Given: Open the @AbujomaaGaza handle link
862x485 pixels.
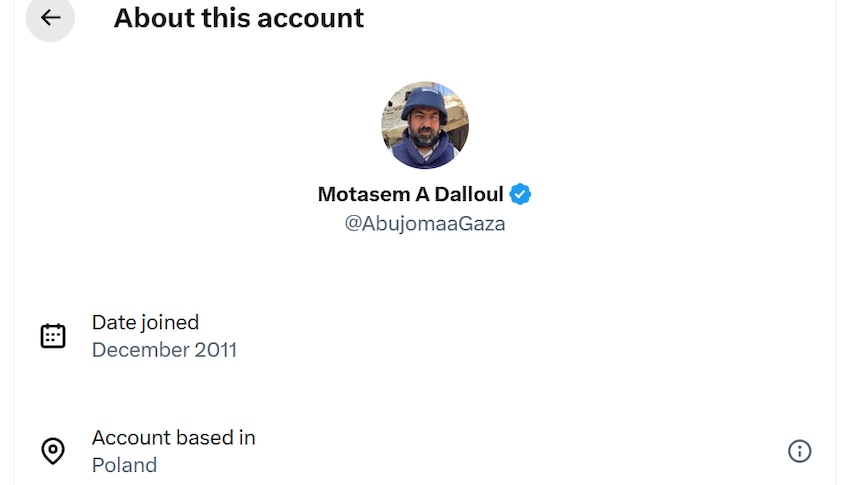Looking at the screenshot, I should (x=425, y=224).
